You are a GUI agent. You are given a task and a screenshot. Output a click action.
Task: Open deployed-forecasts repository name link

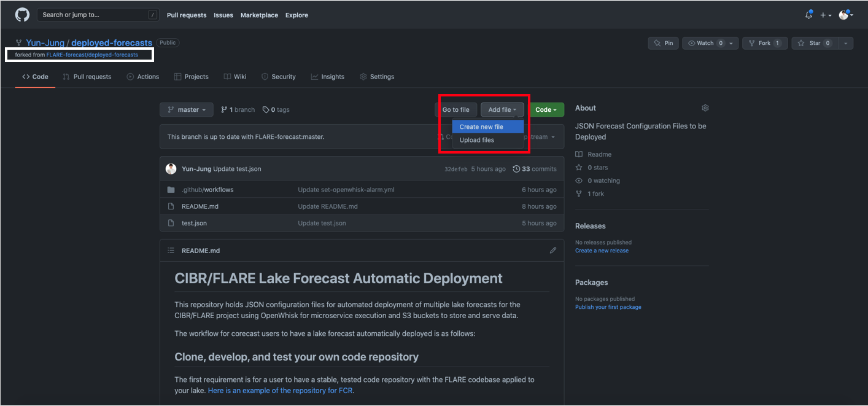112,43
